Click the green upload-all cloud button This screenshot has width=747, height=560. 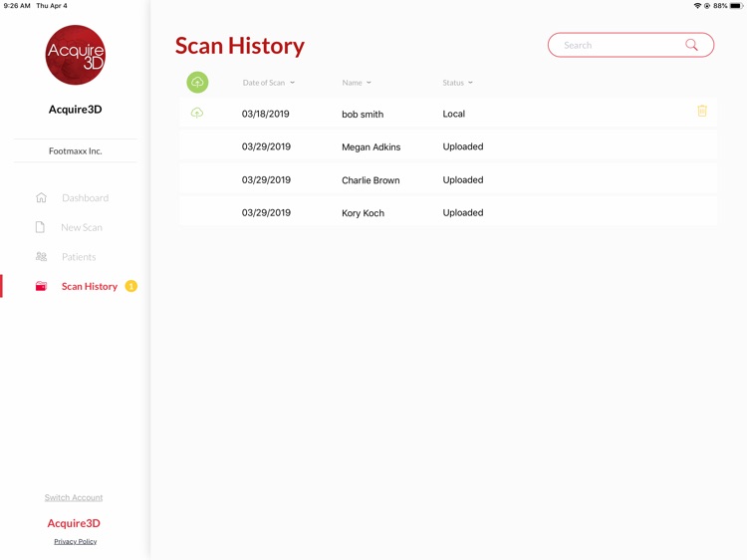[197, 83]
